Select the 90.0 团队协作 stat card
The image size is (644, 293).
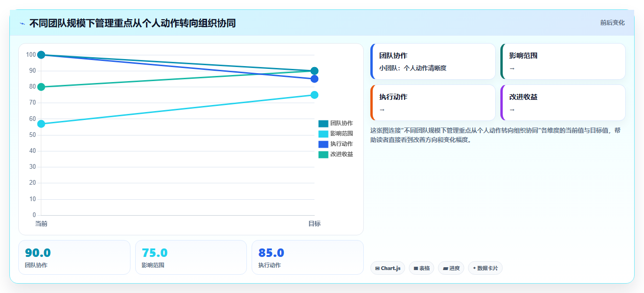74,257
